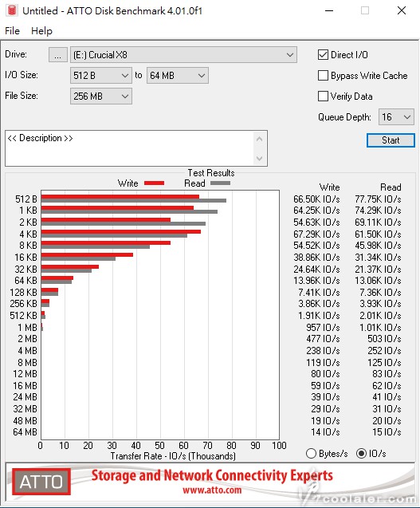
Task: Click the 1.01K IO/s read value
Action: (x=380, y=327)
